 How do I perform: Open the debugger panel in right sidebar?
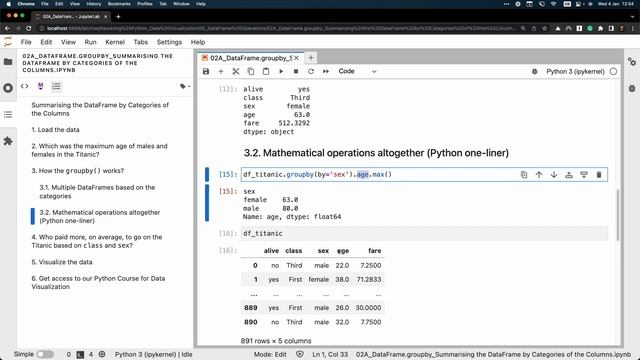(x=632, y=88)
